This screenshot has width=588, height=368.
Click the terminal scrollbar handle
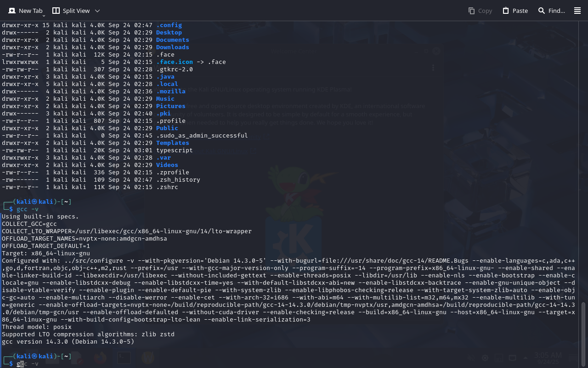pos(584,333)
